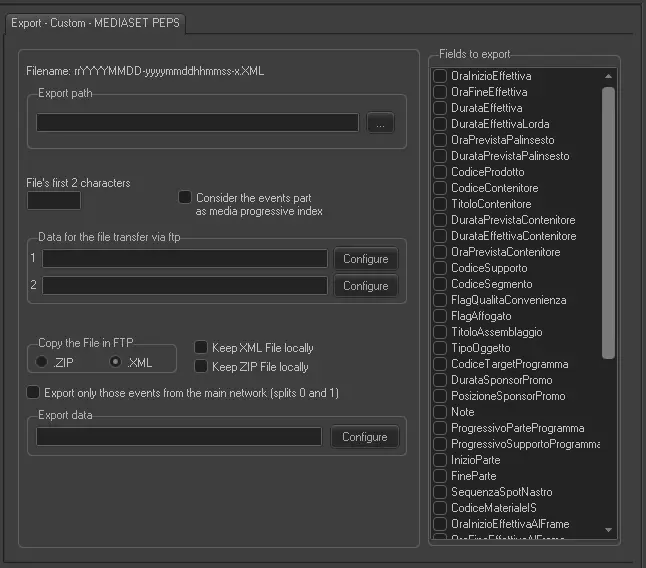Select the .ZIP radio option
The height and width of the screenshot is (568, 646).
click(42, 362)
